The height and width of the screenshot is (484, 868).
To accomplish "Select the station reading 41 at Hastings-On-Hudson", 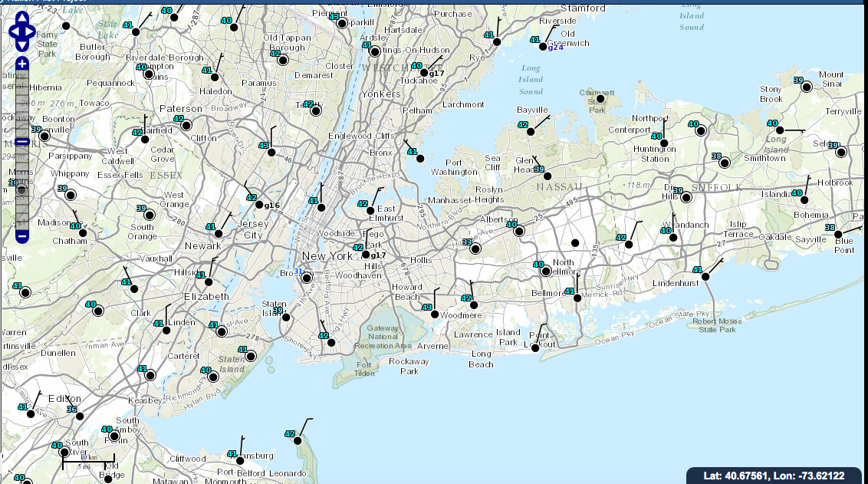I will 375,52.
